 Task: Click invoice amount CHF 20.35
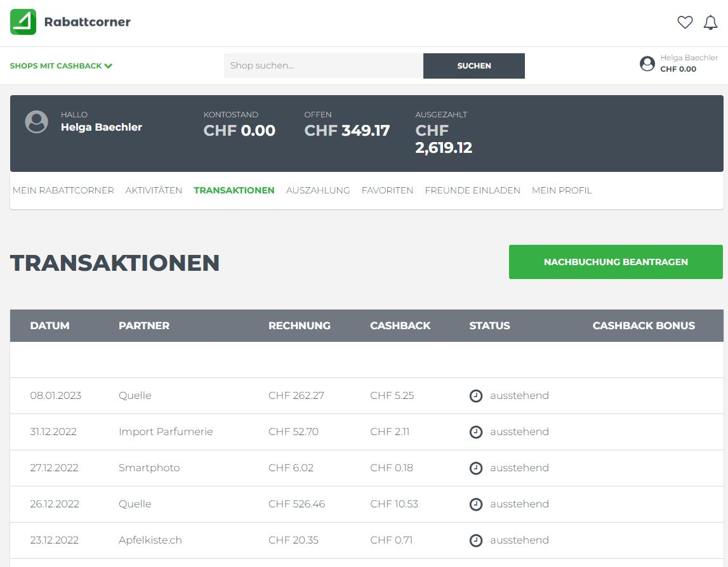293,540
